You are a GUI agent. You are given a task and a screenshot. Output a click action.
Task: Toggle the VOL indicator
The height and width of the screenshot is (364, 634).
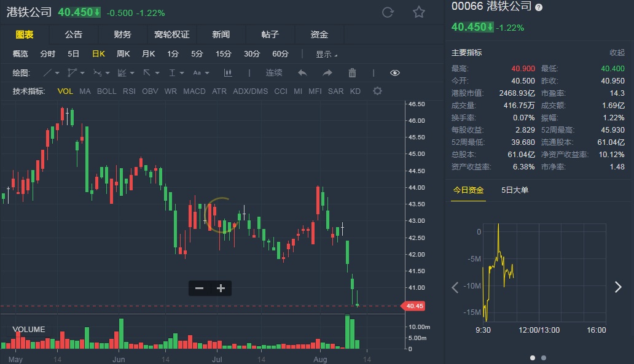pos(65,91)
